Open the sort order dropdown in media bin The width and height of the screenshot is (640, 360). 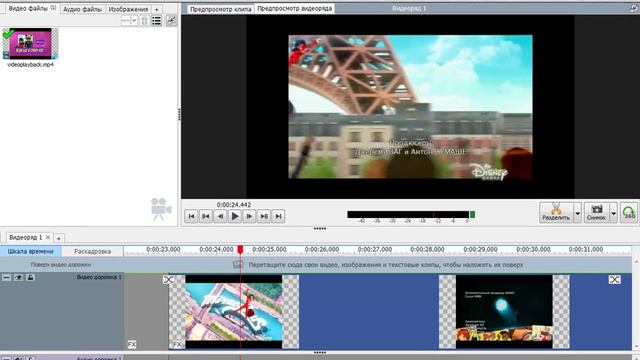point(129,20)
